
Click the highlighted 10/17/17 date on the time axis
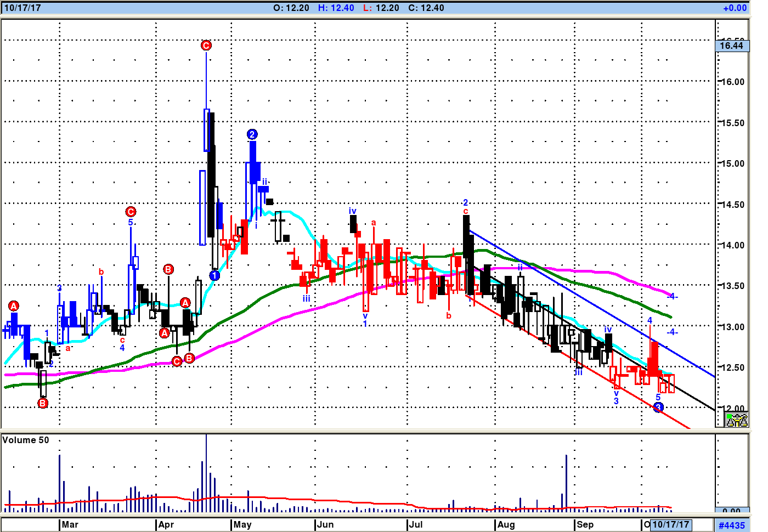(671, 525)
